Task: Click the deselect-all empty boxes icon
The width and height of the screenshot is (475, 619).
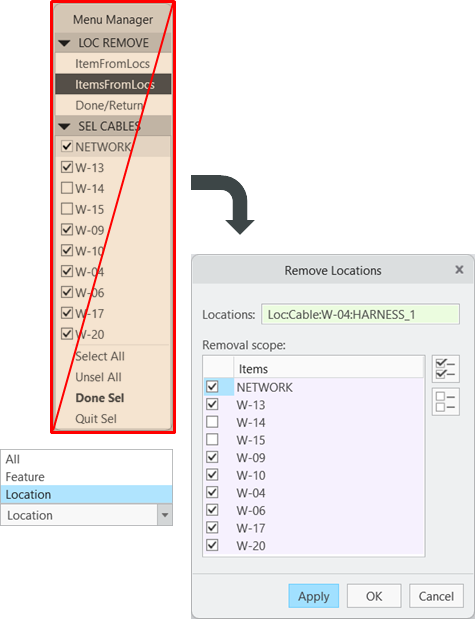Action: (445, 401)
